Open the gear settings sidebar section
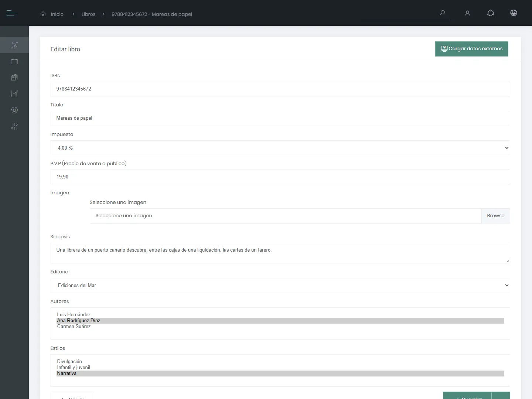The height and width of the screenshot is (399, 532). [x=14, y=110]
